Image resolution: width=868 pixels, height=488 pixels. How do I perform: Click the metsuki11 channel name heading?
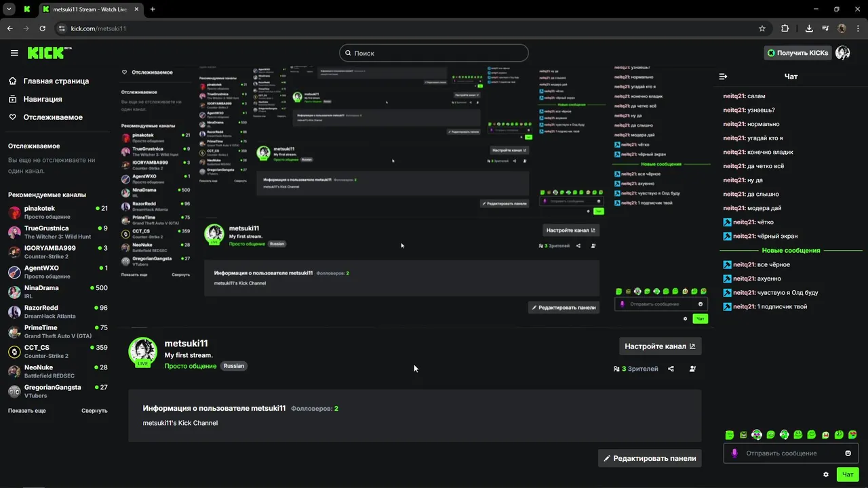click(186, 344)
